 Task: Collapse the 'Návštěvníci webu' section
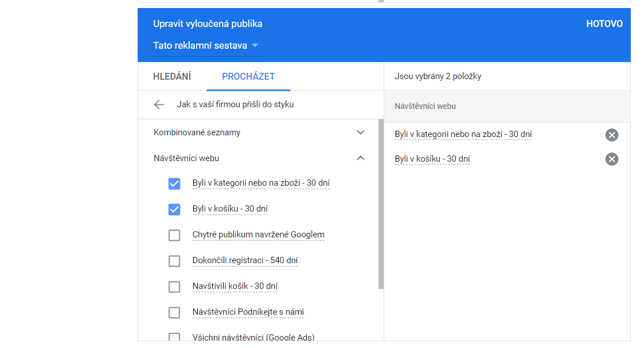click(360, 158)
